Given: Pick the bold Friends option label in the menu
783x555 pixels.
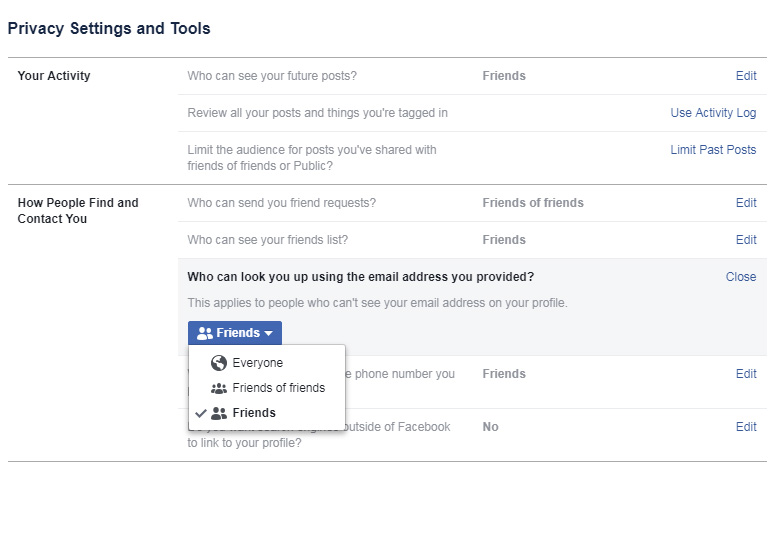Looking at the screenshot, I should (254, 413).
